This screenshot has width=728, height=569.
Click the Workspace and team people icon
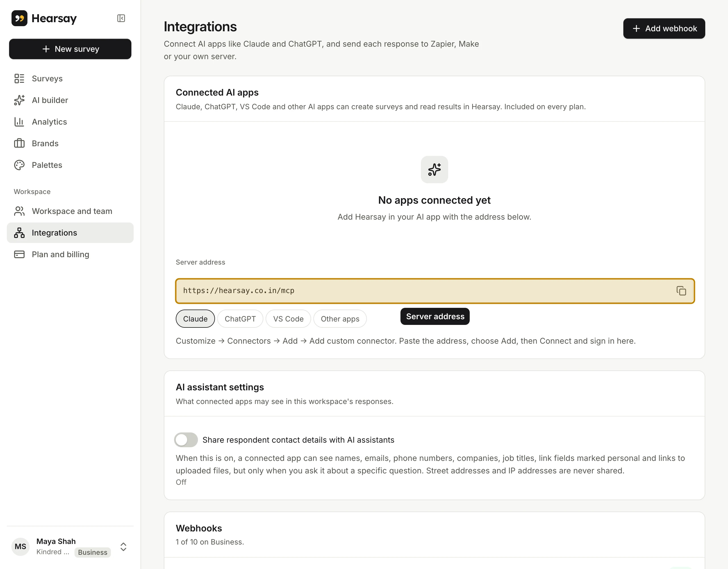[19, 211]
